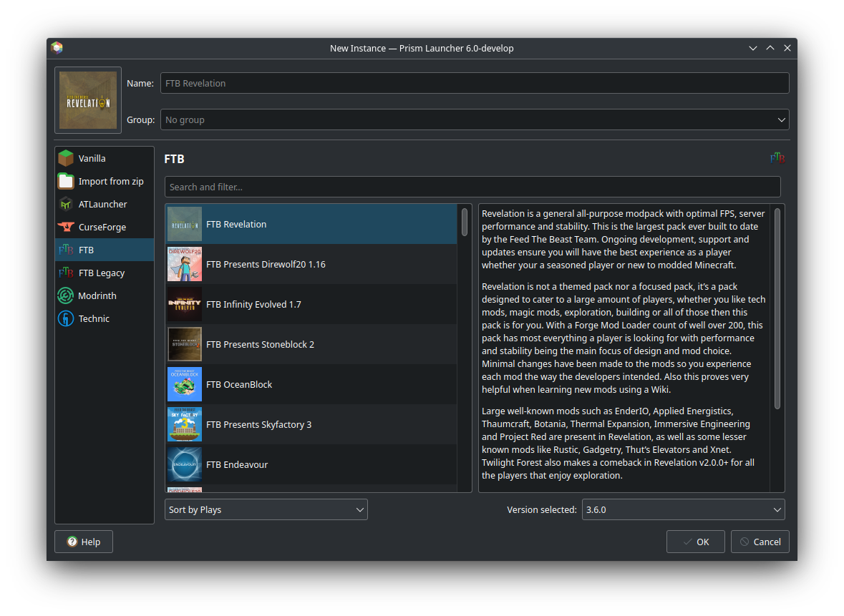The height and width of the screenshot is (616, 844).
Task: Click the Direwolf20 1.16 pack thumbnail
Action: pos(185,264)
